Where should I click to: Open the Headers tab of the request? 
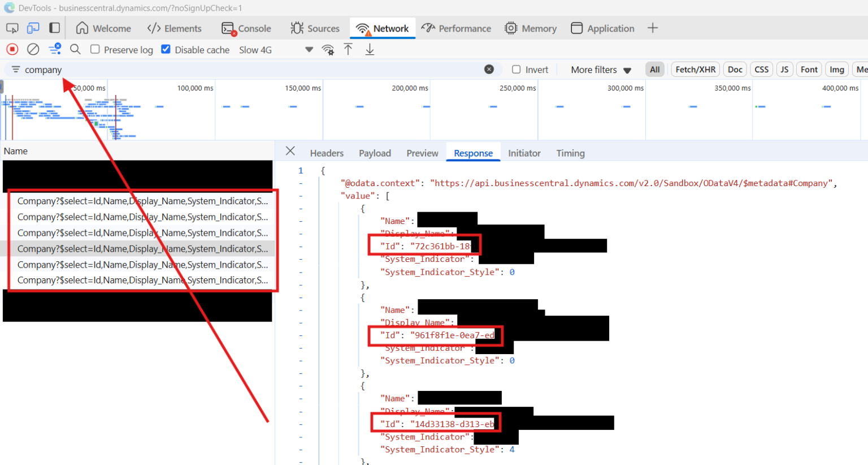point(327,153)
